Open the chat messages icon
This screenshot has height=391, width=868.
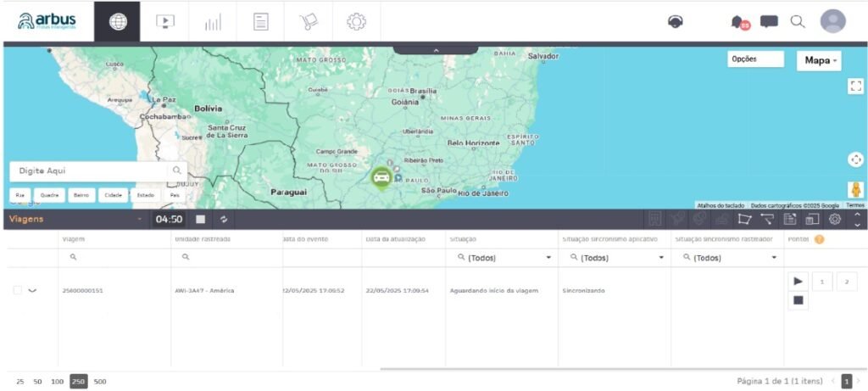(x=769, y=22)
